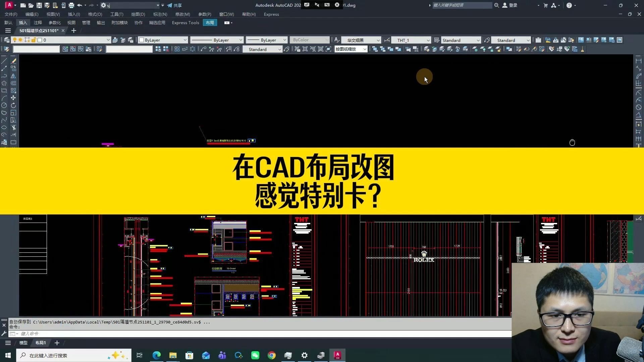Toggle the layer lock padlock icon
The image size is (644, 362).
pos(34,40)
